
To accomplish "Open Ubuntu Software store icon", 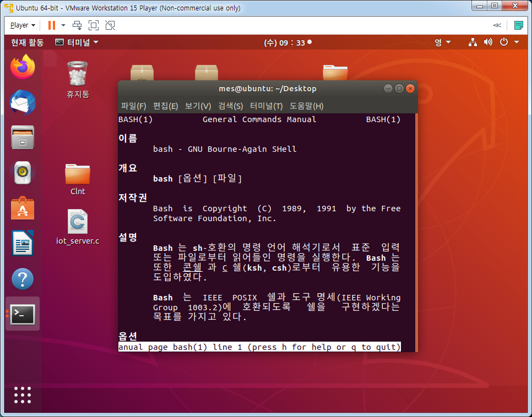I will [x=23, y=208].
